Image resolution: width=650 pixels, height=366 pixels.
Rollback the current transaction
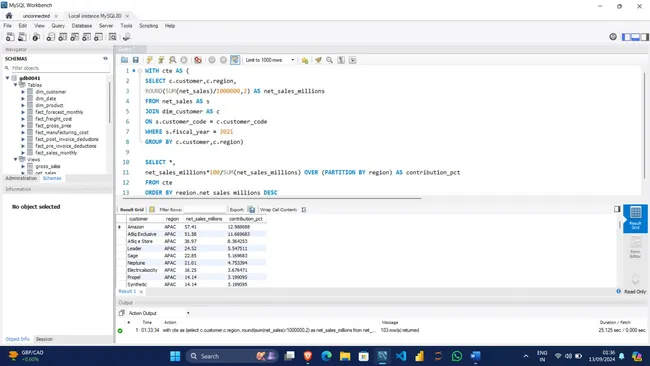pos(223,60)
